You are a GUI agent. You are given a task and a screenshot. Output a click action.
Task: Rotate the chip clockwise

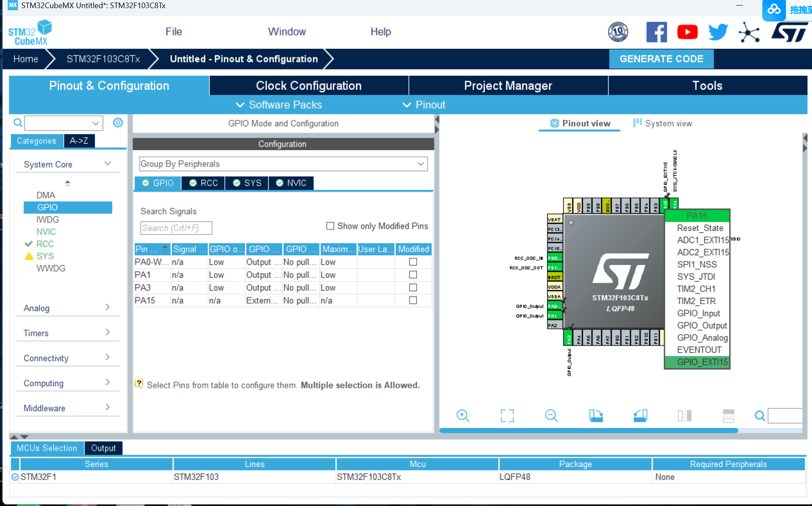[x=596, y=415]
